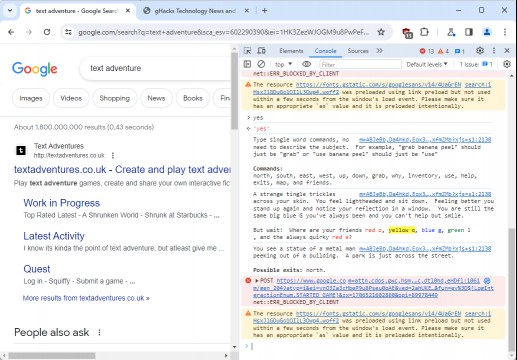The height and width of the screenshot is (360, 517).
Task: Open the Default levels dropdown
Action: click(427, 64)
